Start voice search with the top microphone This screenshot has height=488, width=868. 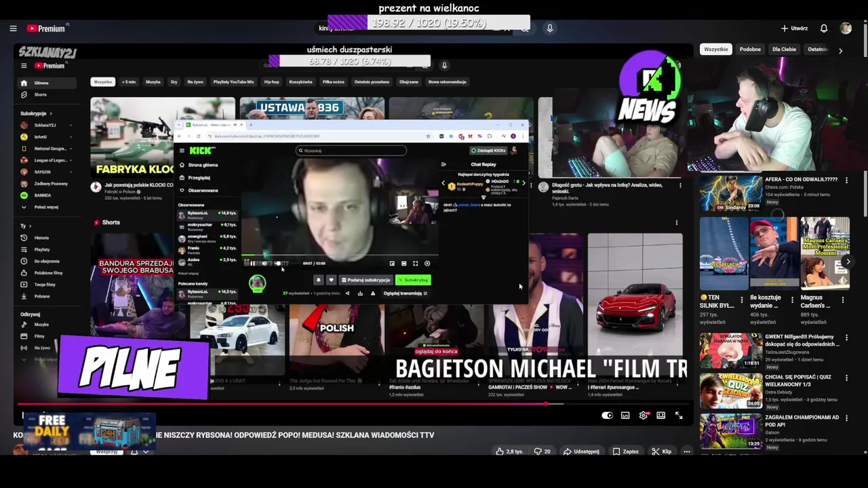point(550,28)
